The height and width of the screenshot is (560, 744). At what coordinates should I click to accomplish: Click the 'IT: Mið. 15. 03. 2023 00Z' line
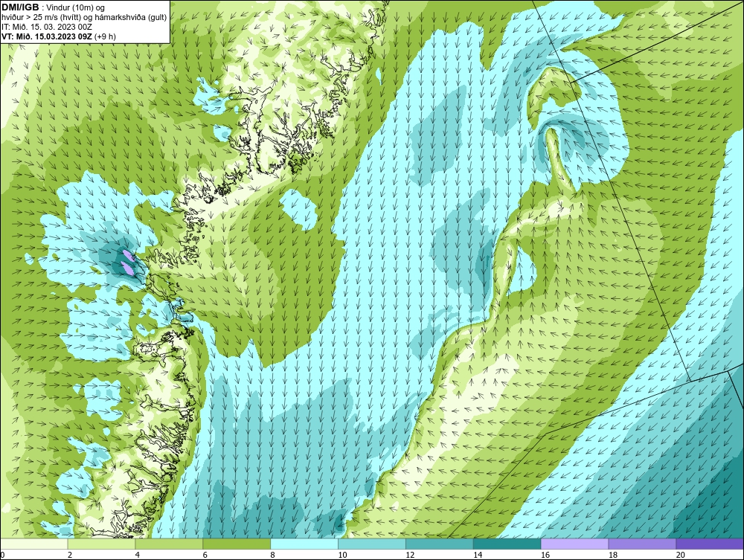click(x=46, y=27)
